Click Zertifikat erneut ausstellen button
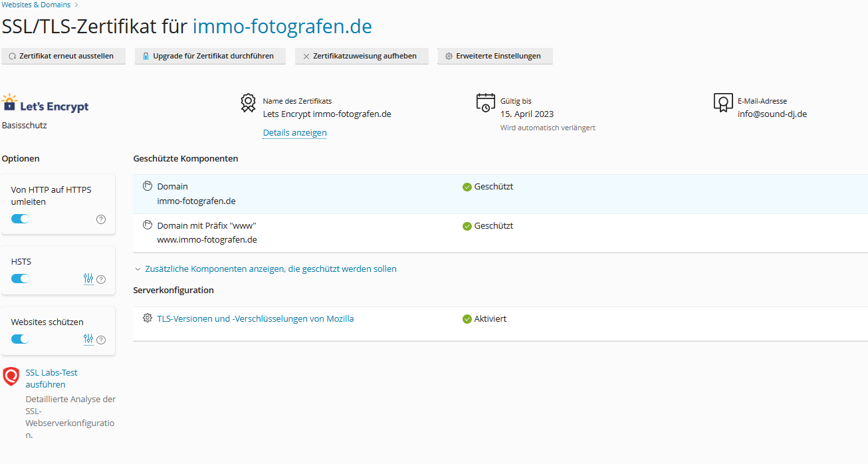This screenshot has width=868, height=464. click(63, 57)
